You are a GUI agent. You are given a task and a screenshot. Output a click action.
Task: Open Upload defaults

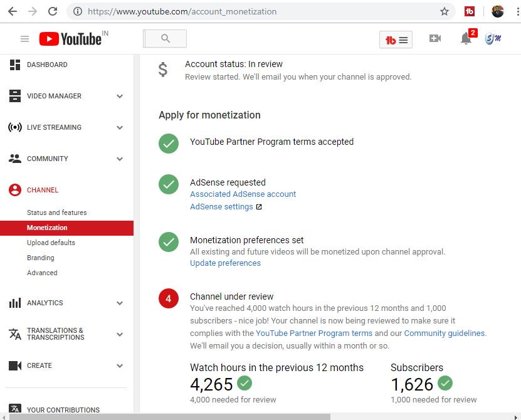click(51, 243)
